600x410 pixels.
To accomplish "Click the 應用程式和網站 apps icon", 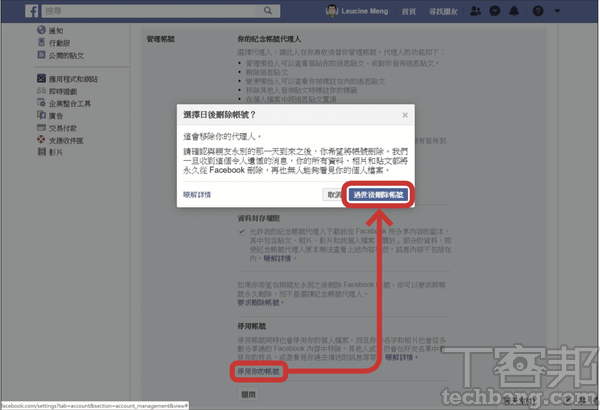I will point(41,78).
